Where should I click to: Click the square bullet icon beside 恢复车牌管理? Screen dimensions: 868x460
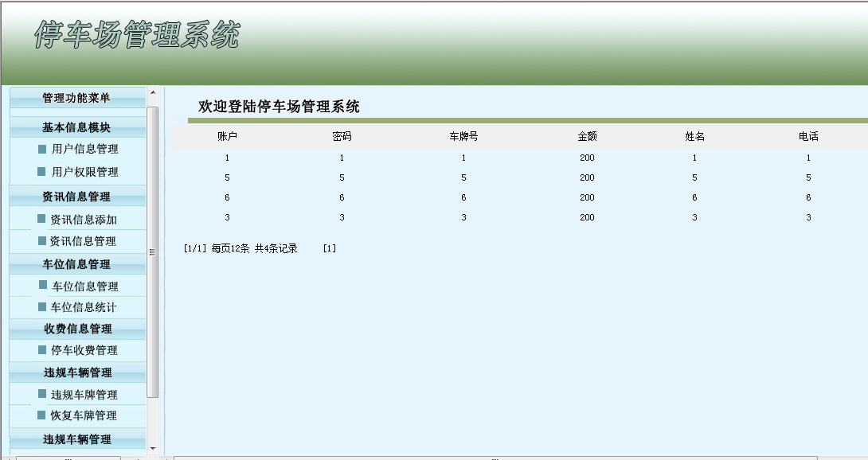(41, 415)
